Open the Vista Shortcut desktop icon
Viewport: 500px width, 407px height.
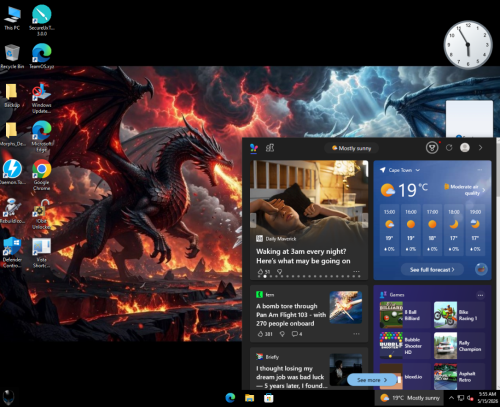click(42, 253)
